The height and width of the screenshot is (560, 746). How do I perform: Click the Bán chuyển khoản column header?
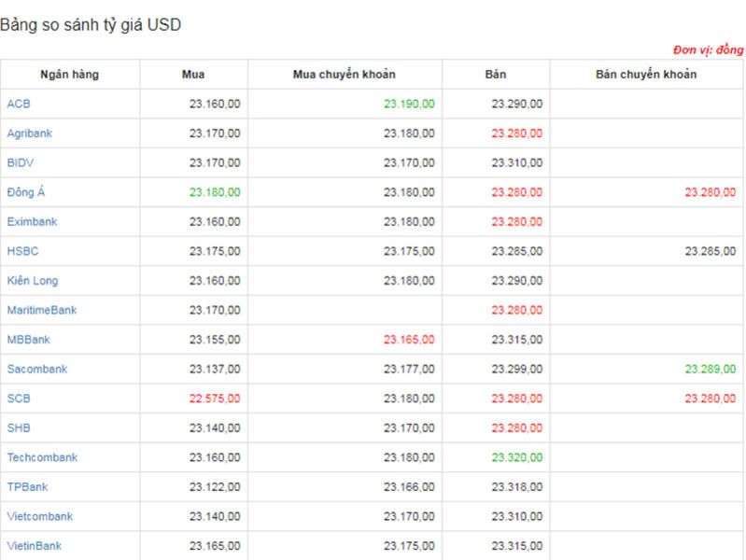point(646,75)
